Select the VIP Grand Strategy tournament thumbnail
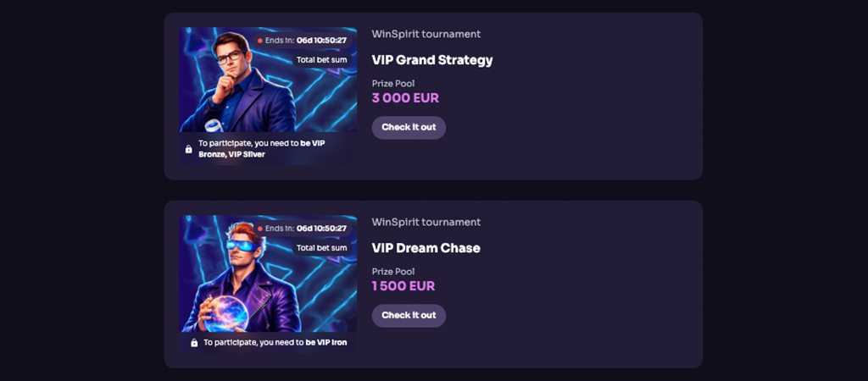The width and height of the screenshot is (868, 381). click(267, 97)
